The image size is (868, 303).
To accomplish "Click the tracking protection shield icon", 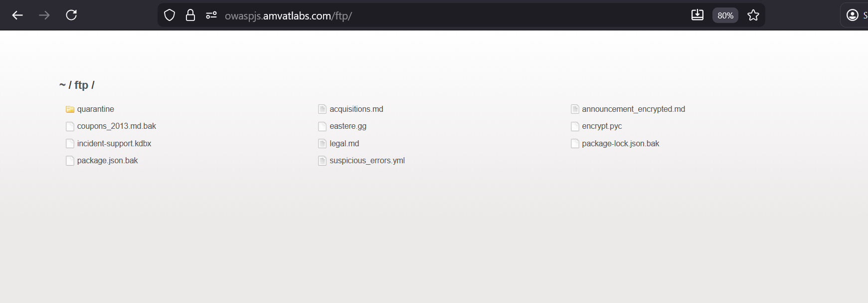I will tap(170, 15).
